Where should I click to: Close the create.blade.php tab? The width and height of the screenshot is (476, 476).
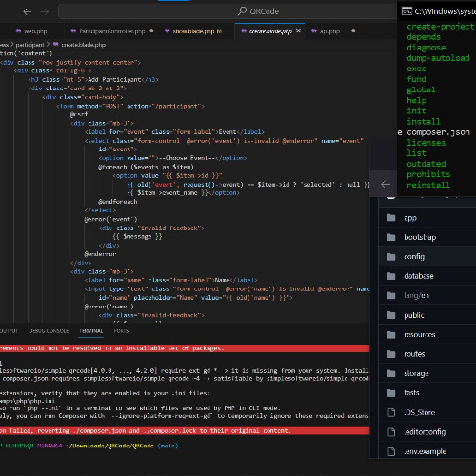(298, 30)
